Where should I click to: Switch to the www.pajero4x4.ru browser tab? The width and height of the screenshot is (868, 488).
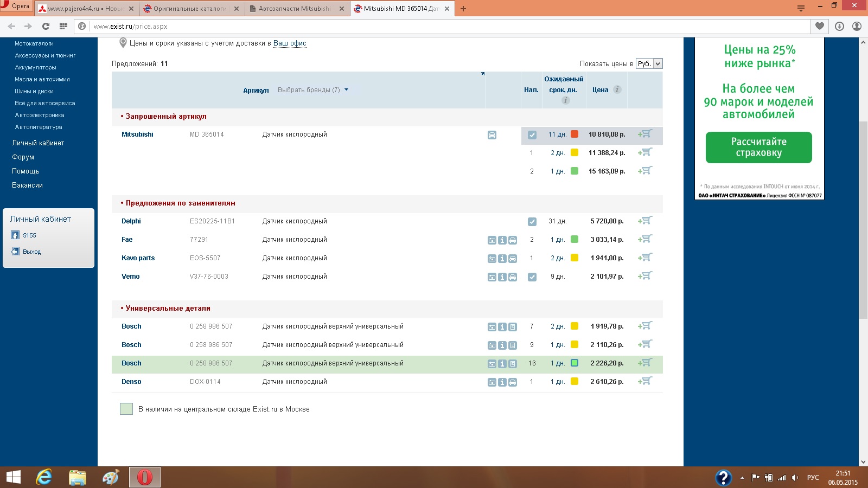coord(86,9)
